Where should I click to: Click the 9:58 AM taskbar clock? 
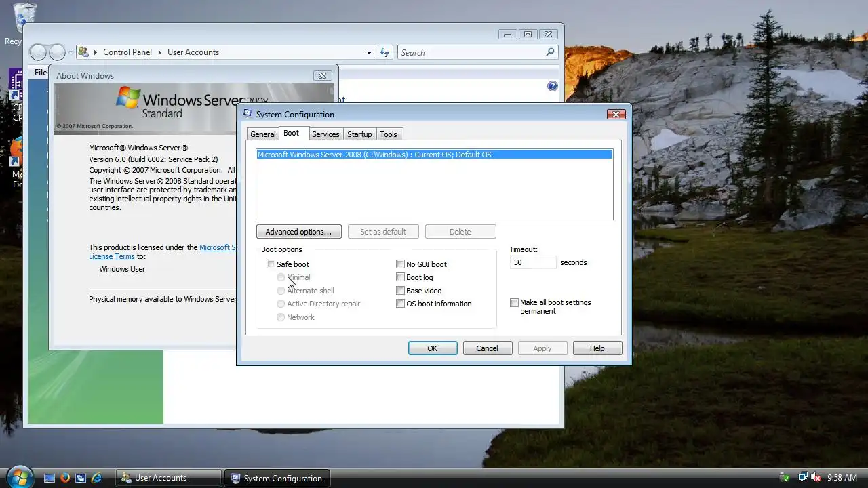coord(842,478)
